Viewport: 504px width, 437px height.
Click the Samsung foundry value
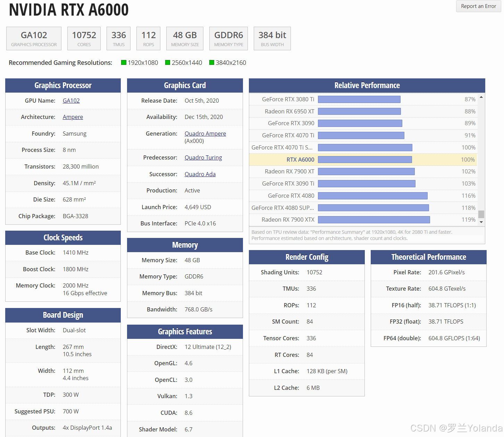(75, 134)
